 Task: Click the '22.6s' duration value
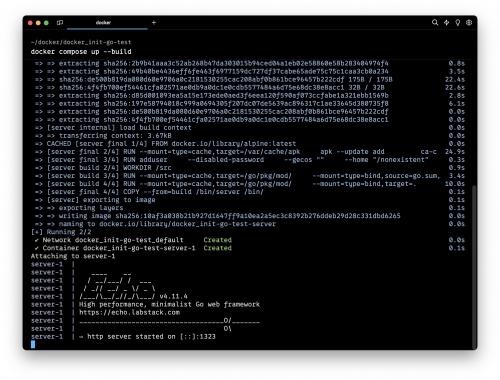coord(455,87)
